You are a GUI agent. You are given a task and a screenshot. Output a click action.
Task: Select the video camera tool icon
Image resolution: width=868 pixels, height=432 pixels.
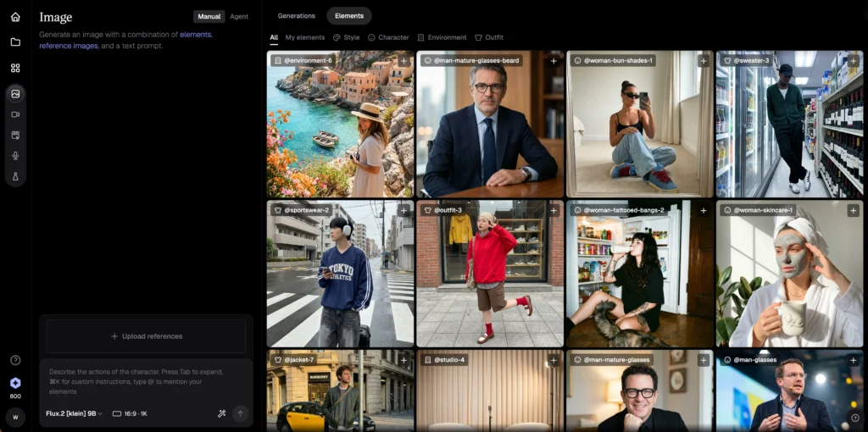tap(15, 114)
